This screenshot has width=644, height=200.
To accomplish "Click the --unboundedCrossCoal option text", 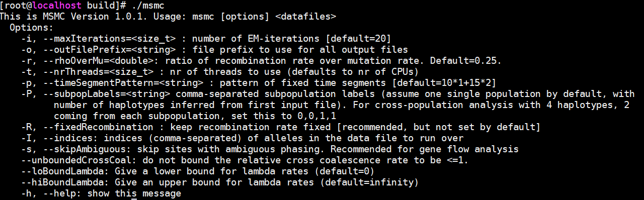I will click(78, 160).
